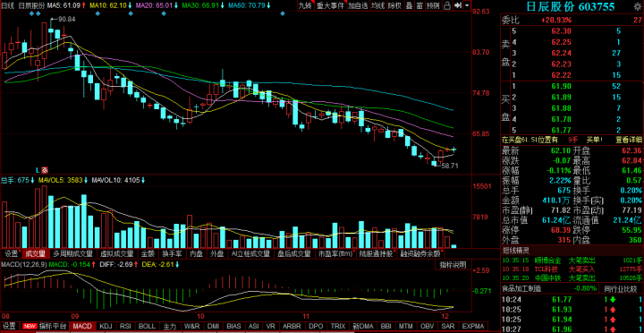Click the 日线 period label

click(x=8, y=5)
